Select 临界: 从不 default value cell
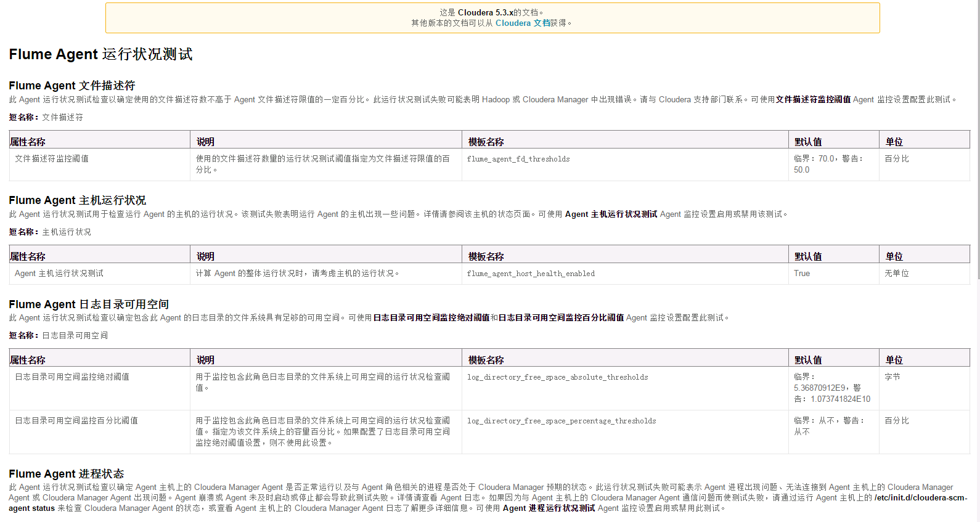The width and height of the screenshot is (980, 522). point(833,432)
